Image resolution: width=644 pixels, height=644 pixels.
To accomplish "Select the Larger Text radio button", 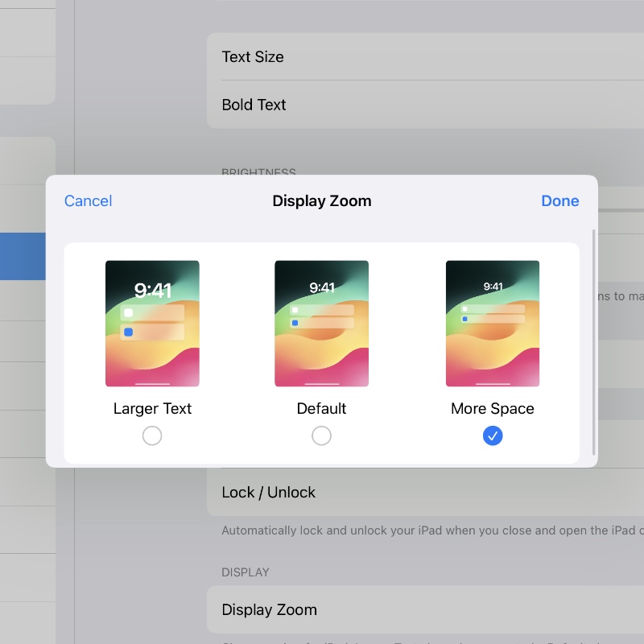I will (x=152, y=436).
